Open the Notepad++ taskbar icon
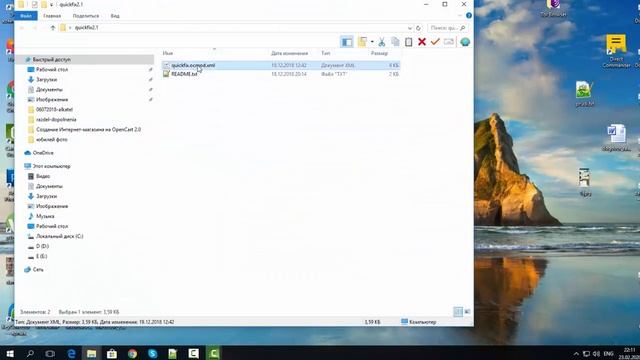The height and width of the screenshot is (360, 640). (x=173, y=353)
